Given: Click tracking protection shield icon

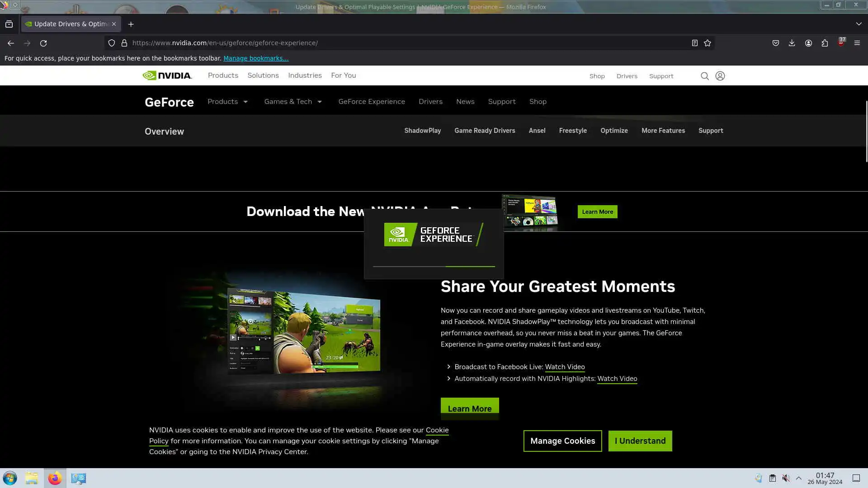Looking at the screenshot, I should coord(111,43).
